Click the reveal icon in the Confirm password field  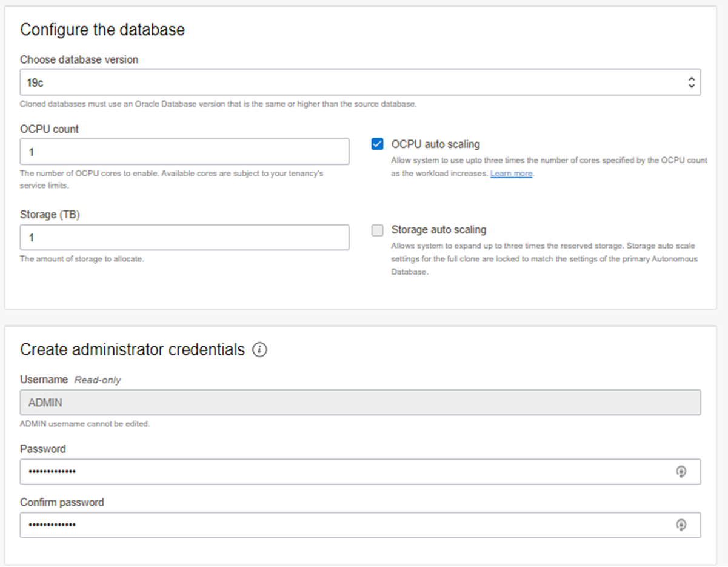[681, 525]
